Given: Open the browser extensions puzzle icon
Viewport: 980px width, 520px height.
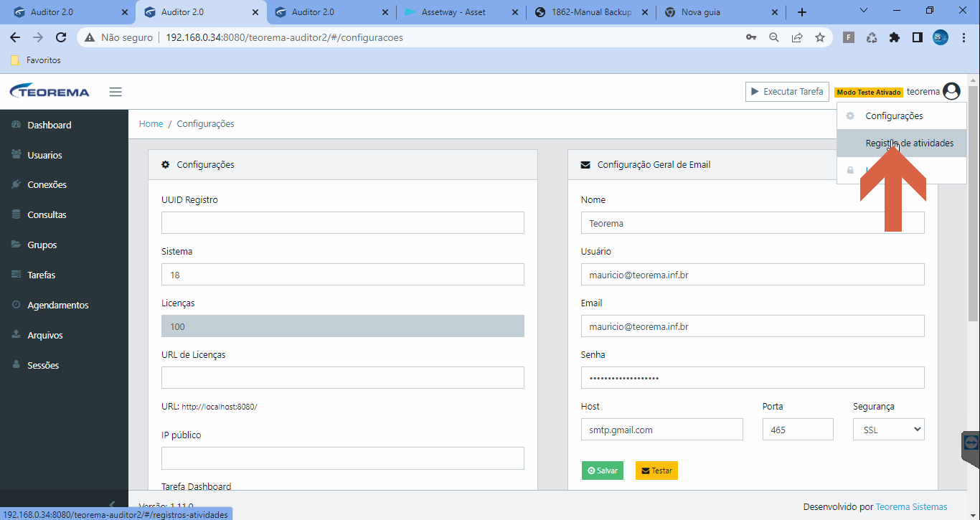Looking at the screenshot, I should coord(894,37).
